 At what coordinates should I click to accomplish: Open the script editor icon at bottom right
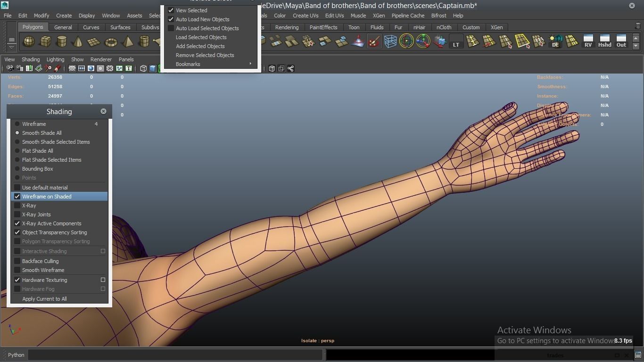point(638,355)
